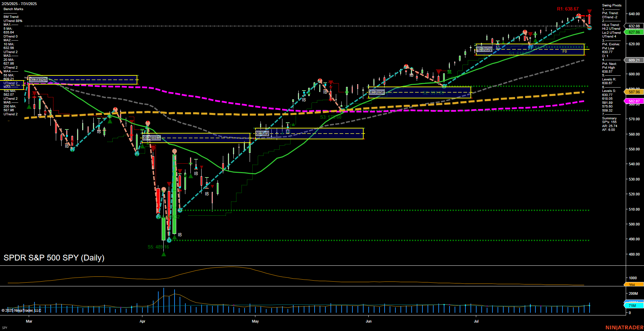This screenshot has width=644, height=331.
Task: Click the date range 2/25/2025 - 7/31/2025
Action: [x=19, y=4]
